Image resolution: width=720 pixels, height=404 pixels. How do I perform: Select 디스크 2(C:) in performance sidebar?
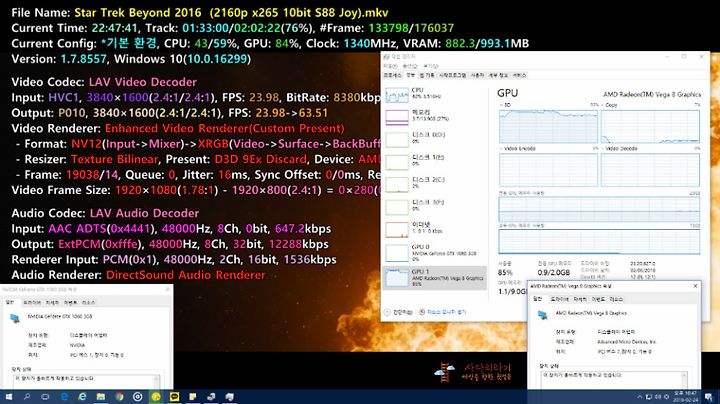pyautogui.click(x=434, y=185)
